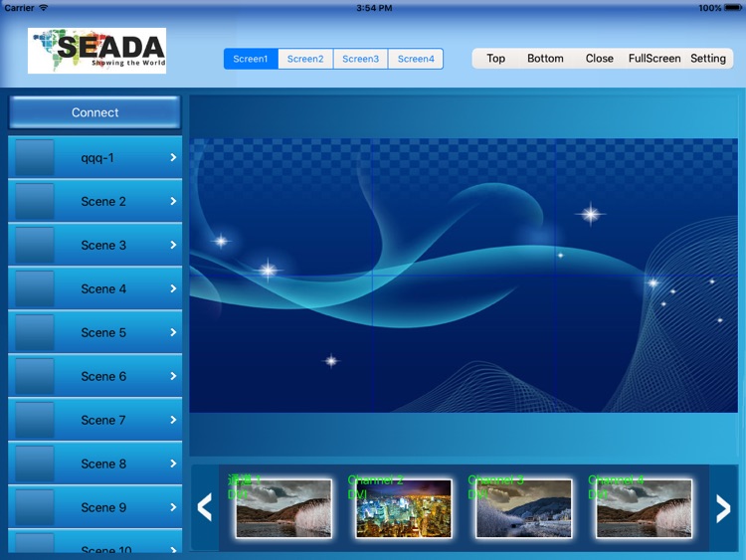The image size is (746, 560).
Task: Expand the qqq-1 scene chevron
Action: tap(173, 157)
